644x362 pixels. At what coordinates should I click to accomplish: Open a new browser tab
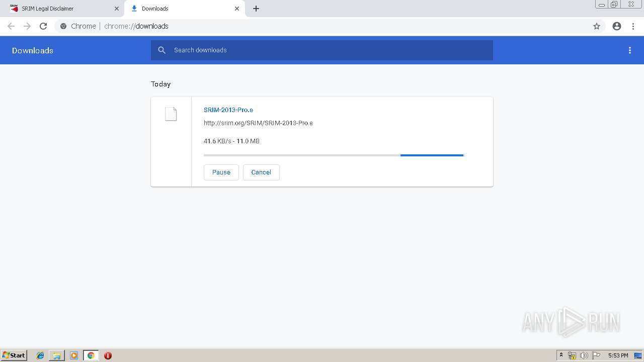(256, 9)
